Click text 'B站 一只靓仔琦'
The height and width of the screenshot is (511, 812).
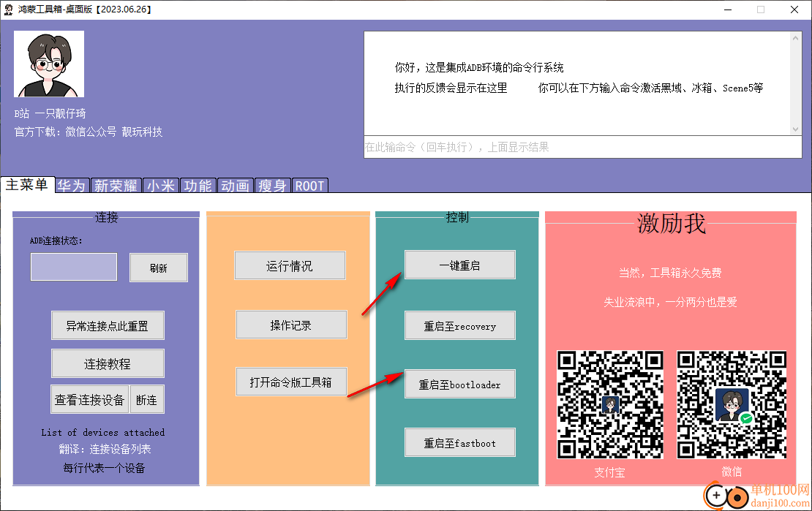[50, 113]
